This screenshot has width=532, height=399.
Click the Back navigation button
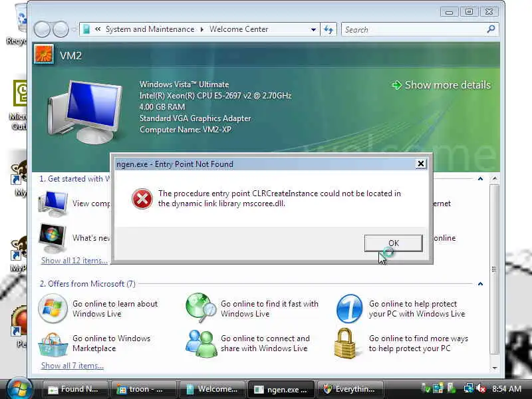42,29
